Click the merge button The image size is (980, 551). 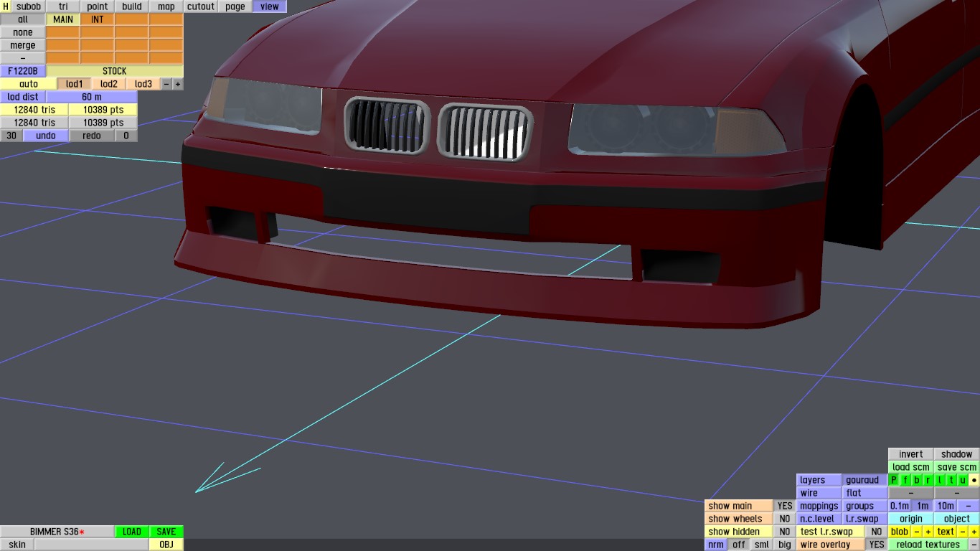23,45
